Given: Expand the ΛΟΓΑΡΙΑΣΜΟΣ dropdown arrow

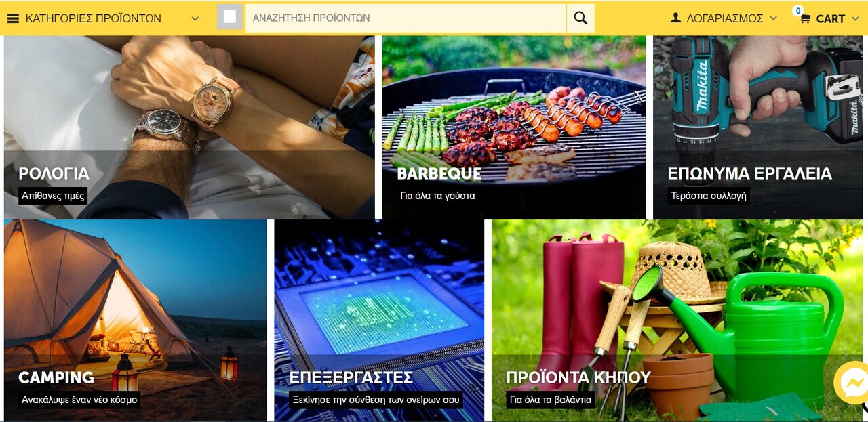Looking at the screenshot, I should [x=773, y=18].
